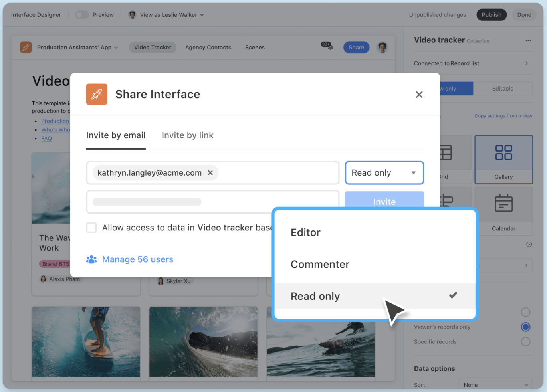Open the View as Leslie Walker dropdown
This screenshot has width=547, height=392.
coord(166,15)
